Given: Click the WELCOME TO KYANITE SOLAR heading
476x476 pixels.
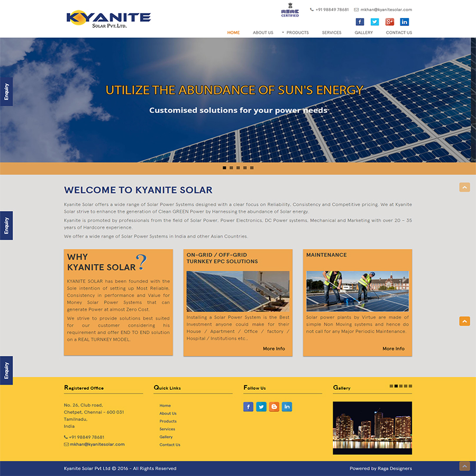Looking at the screenshot, I should (138, 190).
